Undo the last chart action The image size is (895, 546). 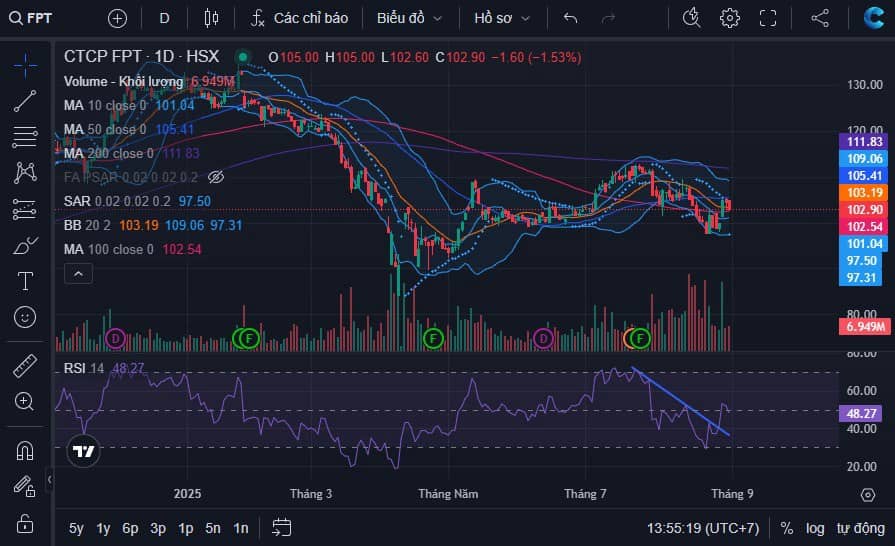[x=570, y=18]
